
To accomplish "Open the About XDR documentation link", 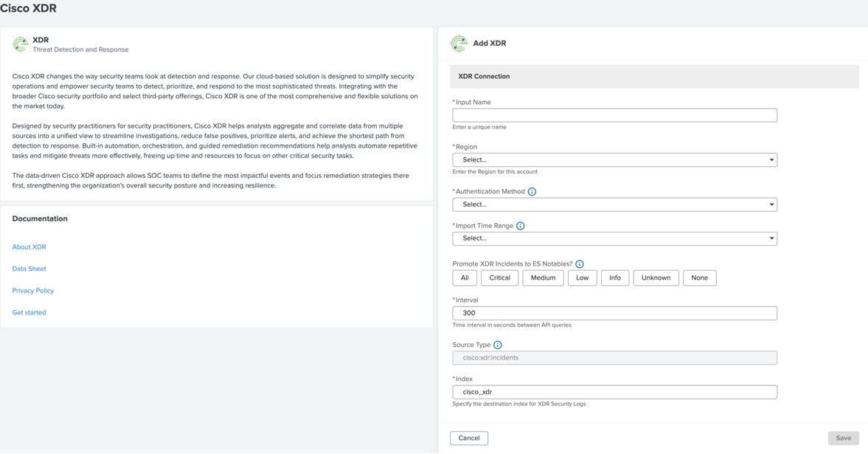I will click(29, 247).
